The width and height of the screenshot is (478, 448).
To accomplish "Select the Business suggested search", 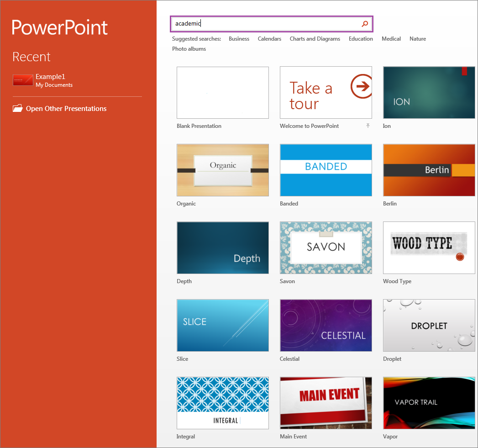I will point(239,39).
